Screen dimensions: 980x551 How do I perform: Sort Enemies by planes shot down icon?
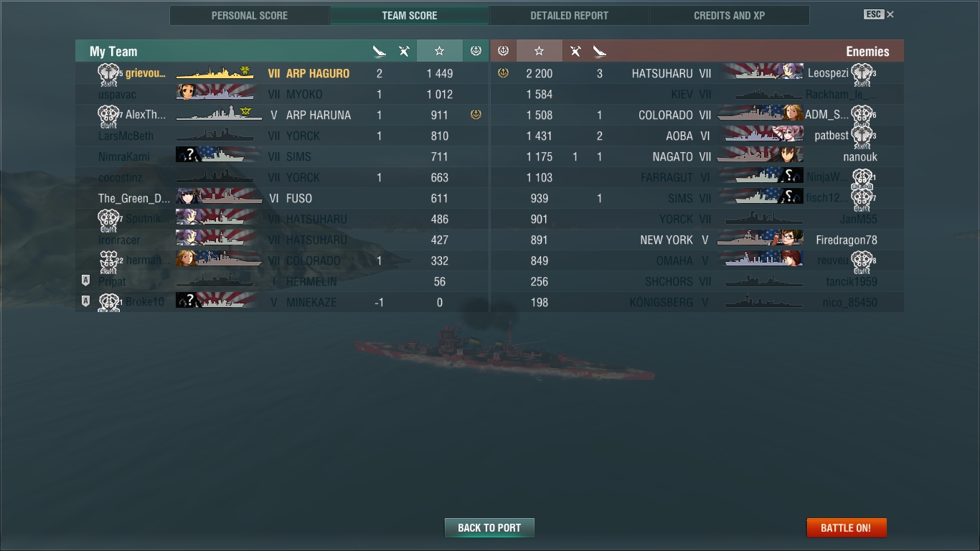pos(575,51)
